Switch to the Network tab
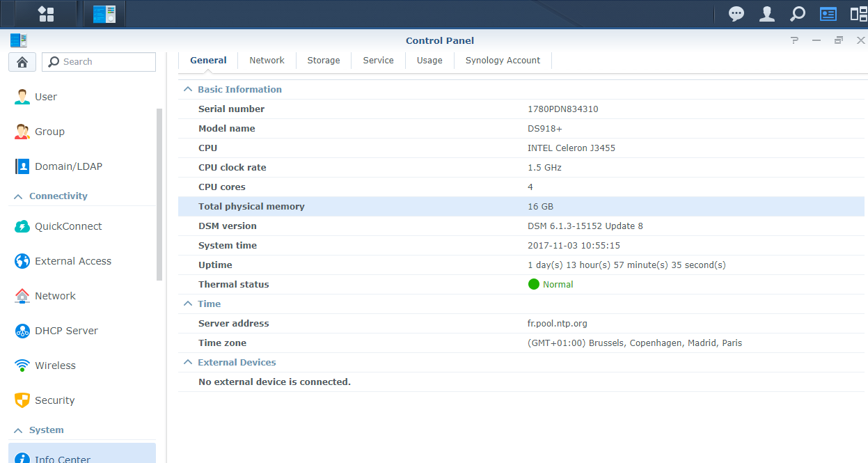Viewport: 868px width, 463px height. point(267,61)
